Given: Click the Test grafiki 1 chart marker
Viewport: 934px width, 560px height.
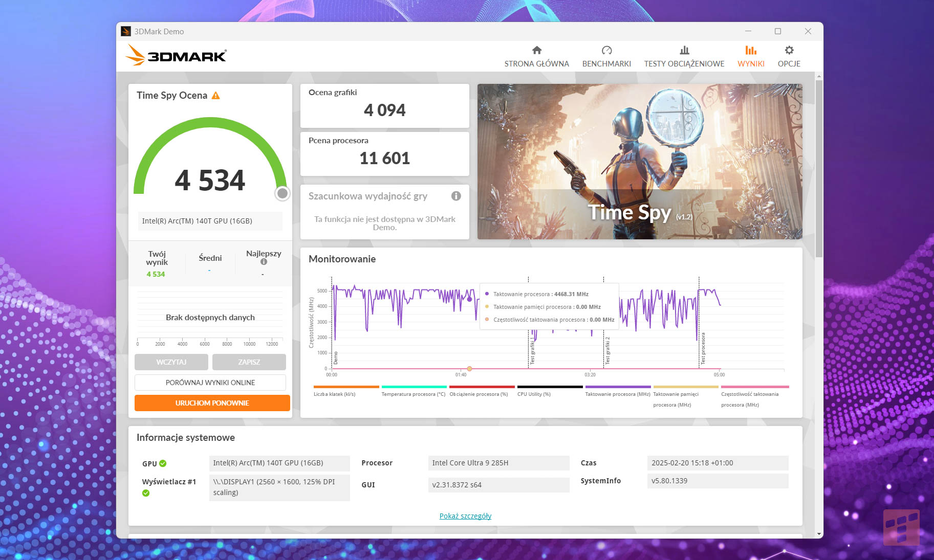Looking at the screenshot, I should (532, 350).
